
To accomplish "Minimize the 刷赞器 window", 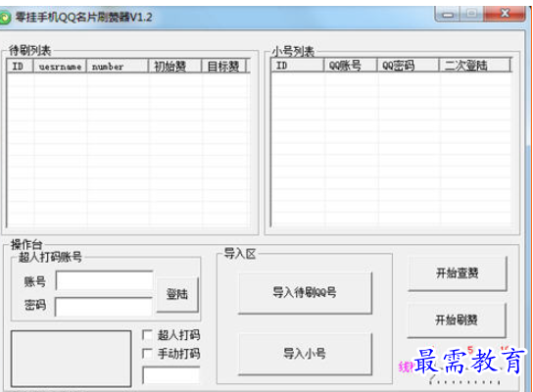I will click(448, 15).
